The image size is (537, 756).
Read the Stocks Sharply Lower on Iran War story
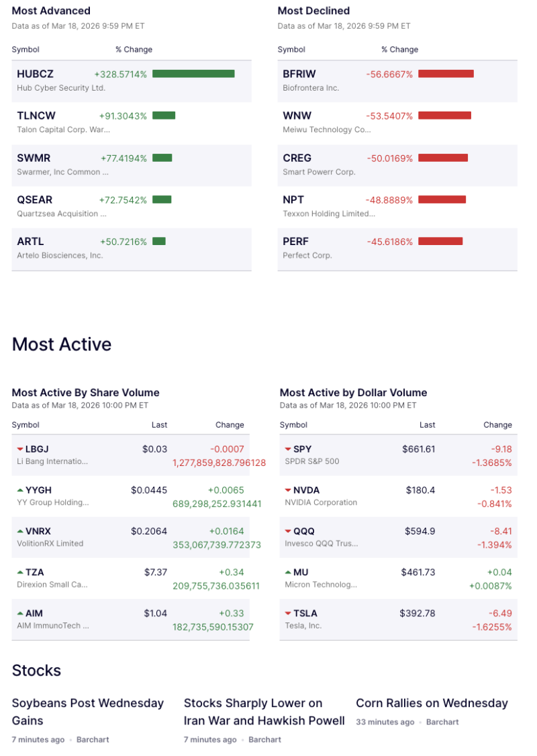coord(264,712)
